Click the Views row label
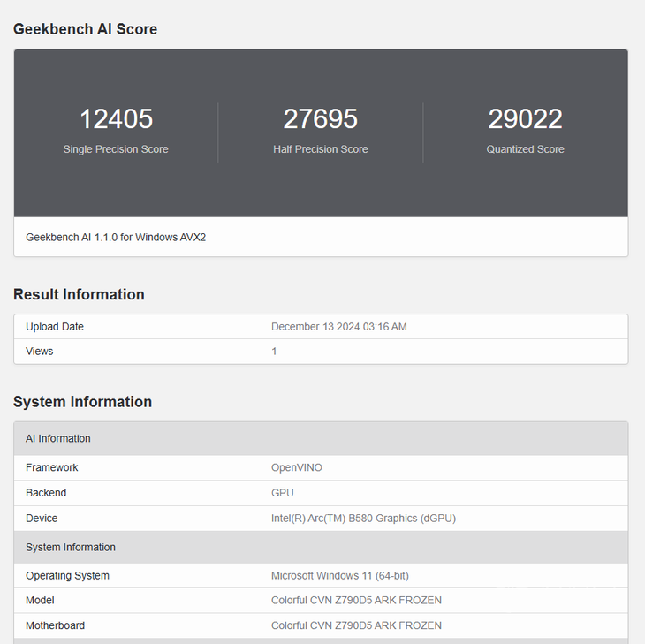The height and width of the screenshot is (644, 645). pos(40,352)
